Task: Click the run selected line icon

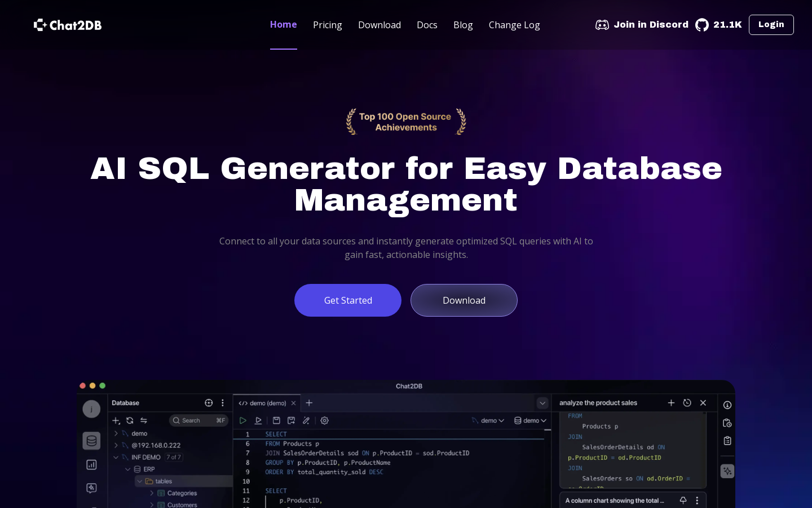Action: pyautogui.click(x=258, y=421)
